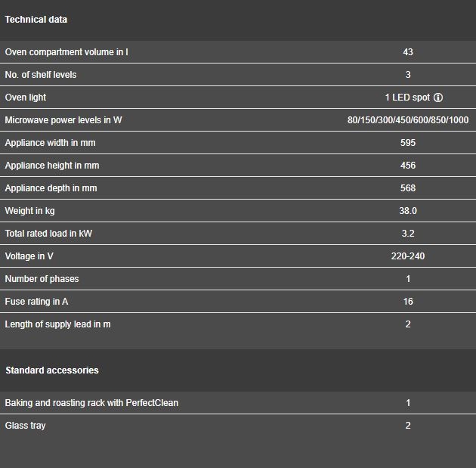The width and height of the screenshot is (476, 468).
Task: Click the Oven compartment volume row label
Action: (66, 52)
